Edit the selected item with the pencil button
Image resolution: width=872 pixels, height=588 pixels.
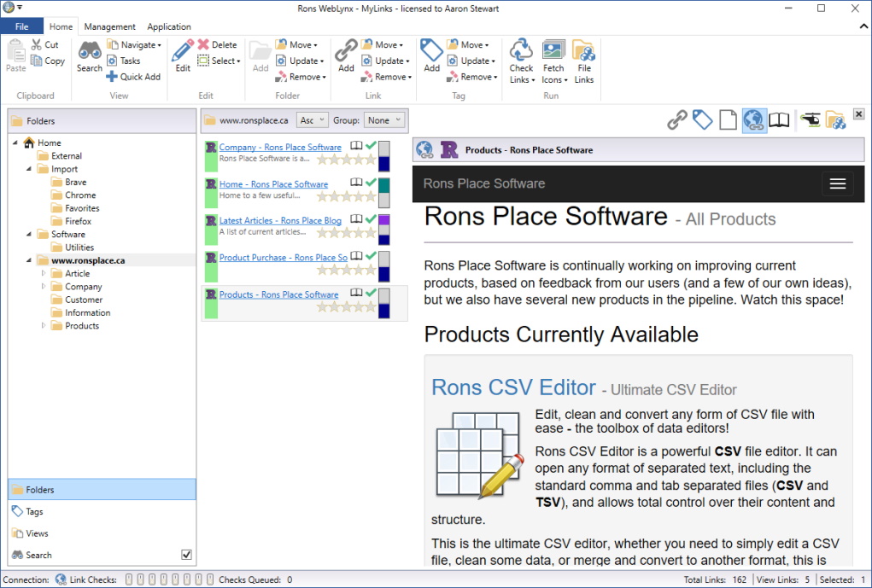(x=183, y=56)
